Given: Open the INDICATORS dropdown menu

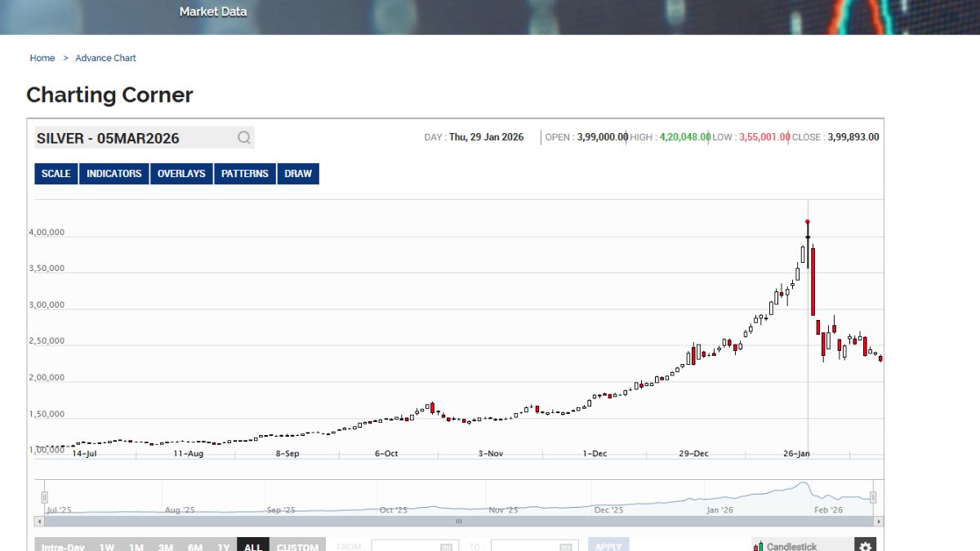Looking at the screenshot, I should click(x=114, y=174).
